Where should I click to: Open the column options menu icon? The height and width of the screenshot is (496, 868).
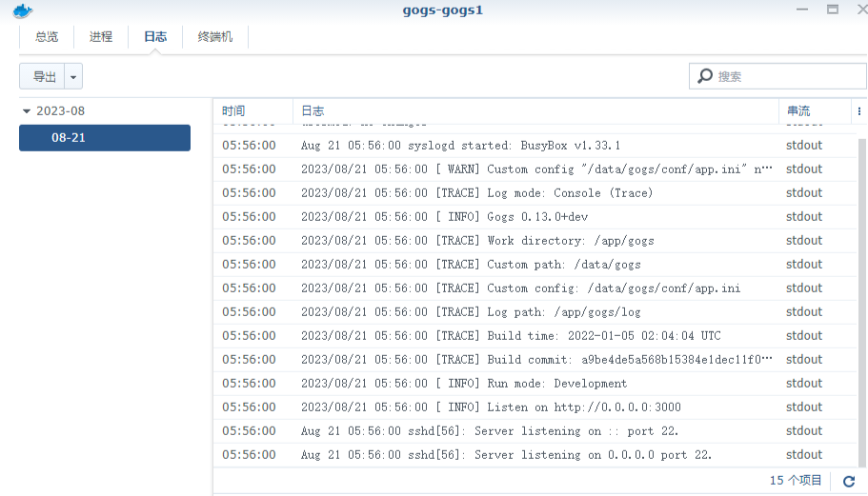tap(859, 111)
